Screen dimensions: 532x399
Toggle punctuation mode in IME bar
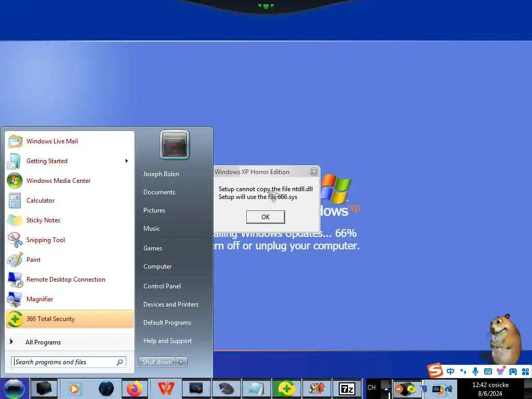point(463,371)
